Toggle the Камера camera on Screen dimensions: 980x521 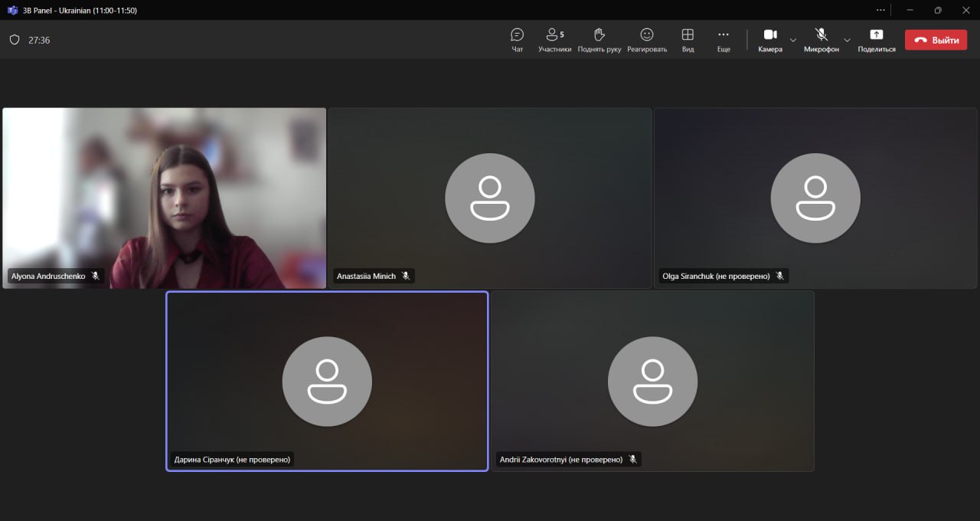(770, 40)
